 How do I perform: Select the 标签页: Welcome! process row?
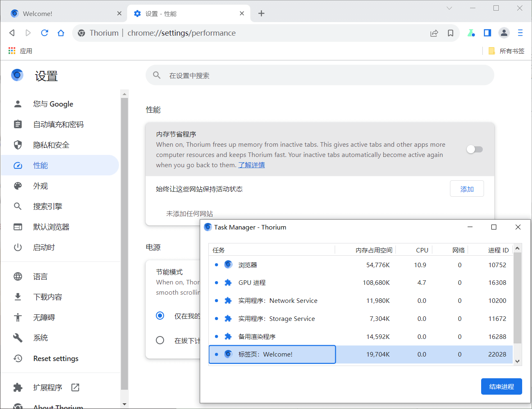(361, 354)
